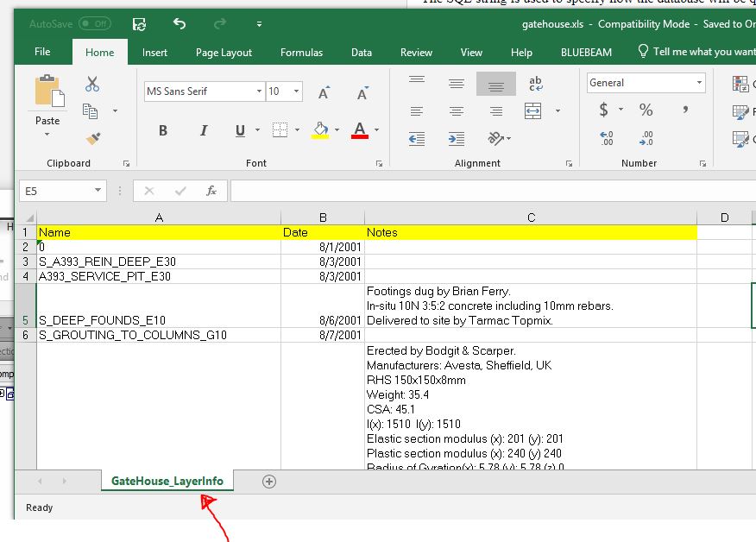The width and height of the screenshot is (756, 542).
Task: Click the Undo arrow
Action: click(180, 23)
